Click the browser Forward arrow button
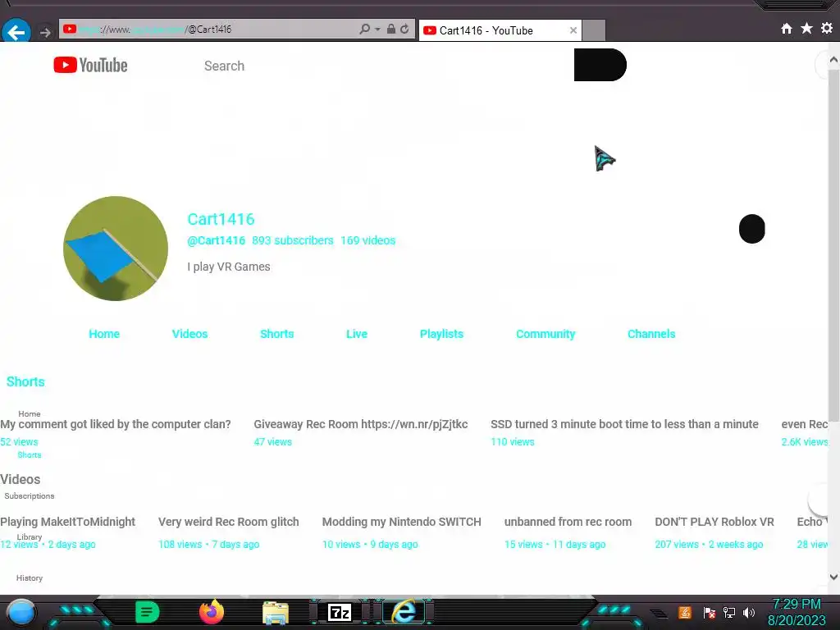Screen dimensions: 840x630 click(46, 33)
